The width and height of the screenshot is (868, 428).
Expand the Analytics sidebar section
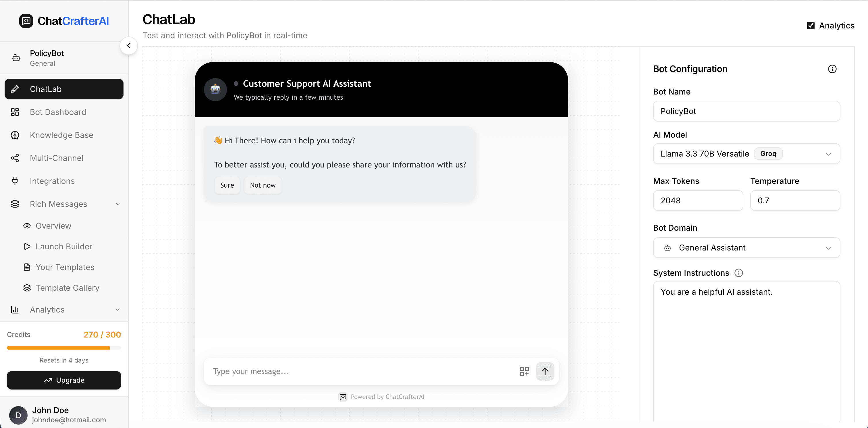[117, 309]
